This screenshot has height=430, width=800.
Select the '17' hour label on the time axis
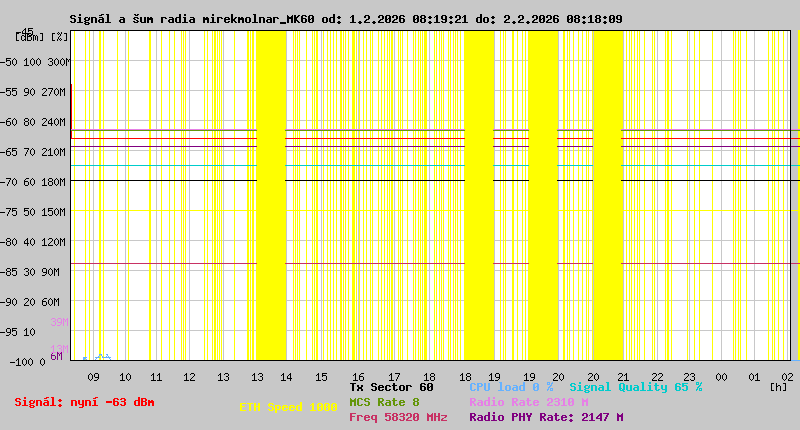click(394, 377)
